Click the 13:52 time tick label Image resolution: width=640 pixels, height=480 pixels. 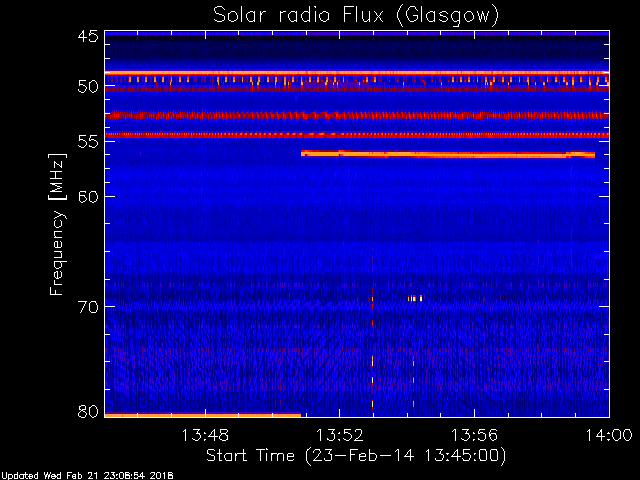[340, 435]
